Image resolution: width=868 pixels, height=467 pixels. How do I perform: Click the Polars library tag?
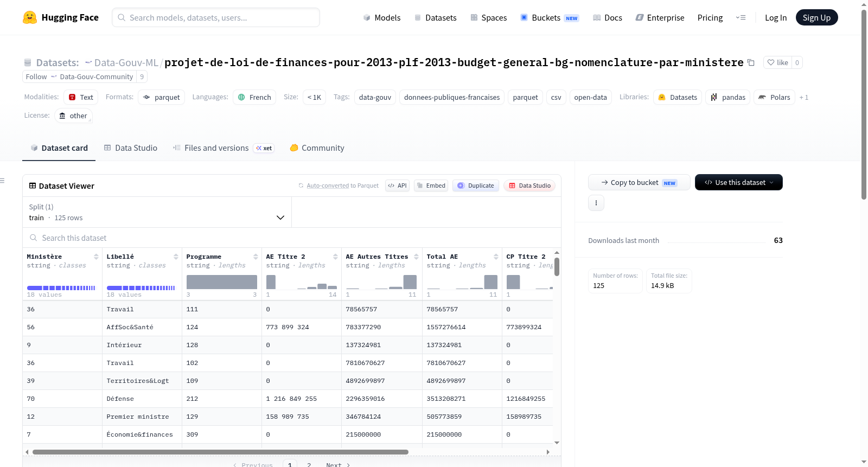774,97
